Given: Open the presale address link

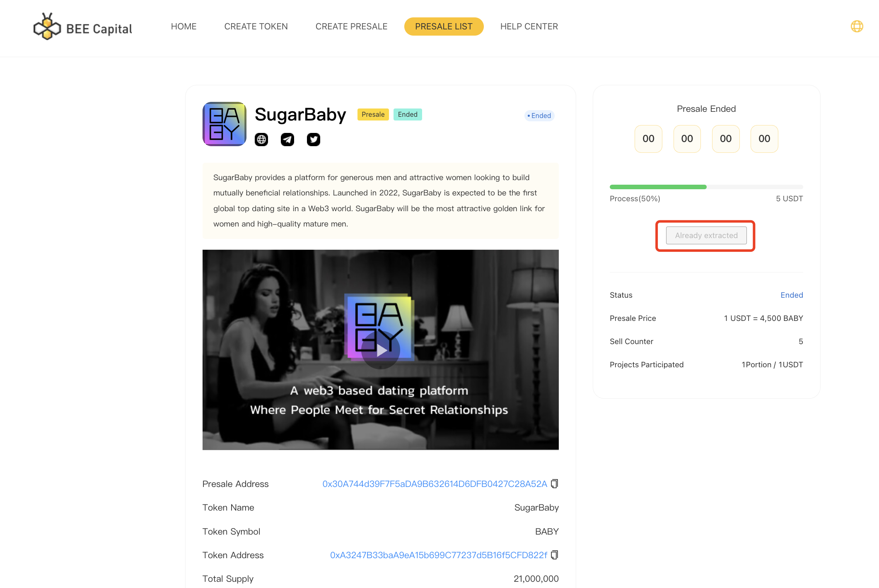Looking at the screenshot, I should (435, 484).
